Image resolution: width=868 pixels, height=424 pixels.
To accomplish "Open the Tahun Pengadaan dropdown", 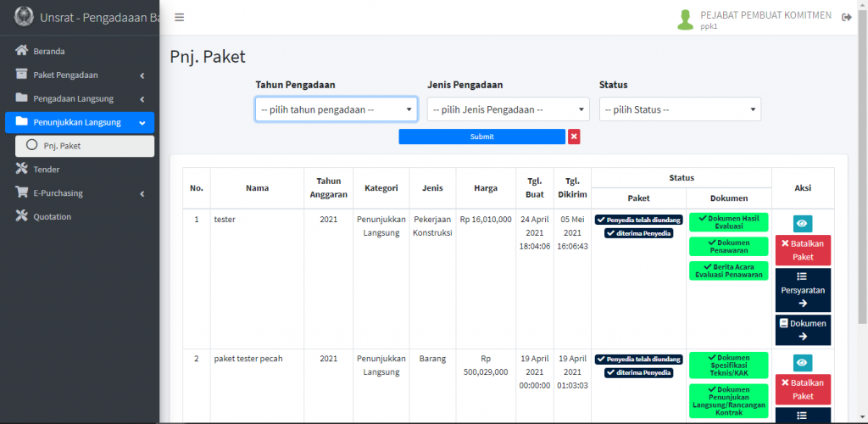I will coord(337,109).
